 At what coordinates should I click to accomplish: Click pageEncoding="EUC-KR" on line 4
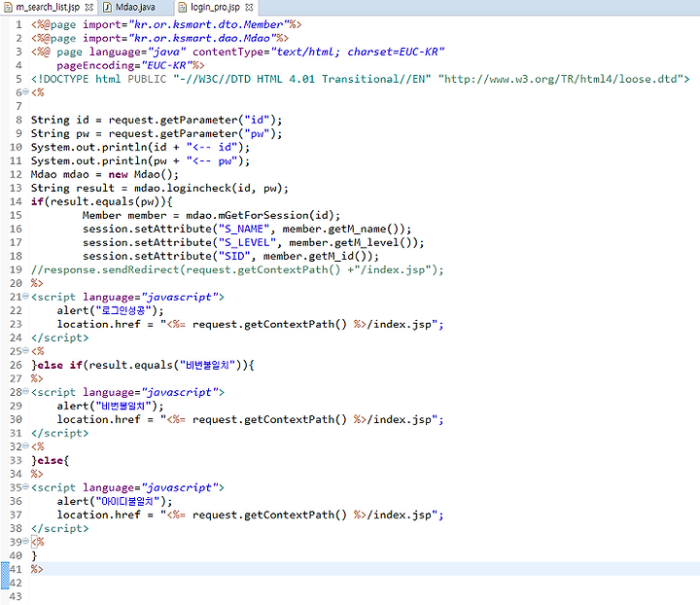pos(124,65)
